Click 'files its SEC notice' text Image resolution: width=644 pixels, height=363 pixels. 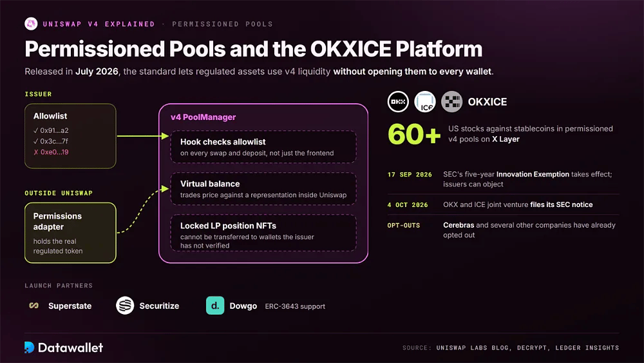(562, 205)
